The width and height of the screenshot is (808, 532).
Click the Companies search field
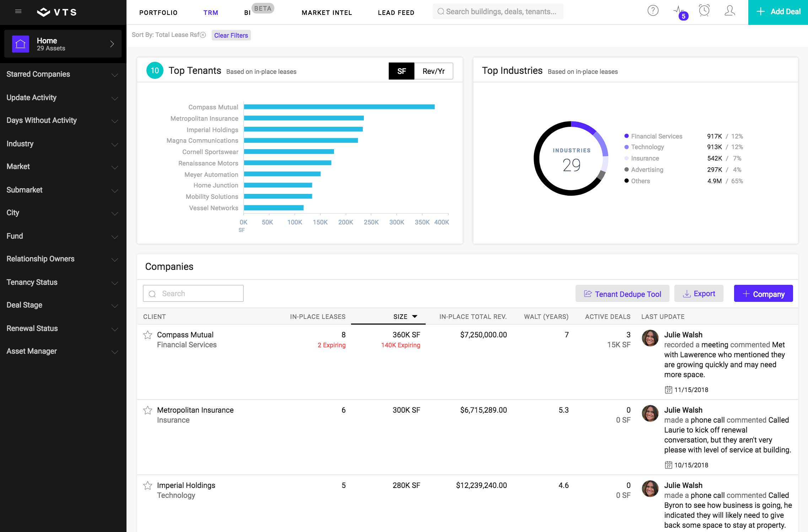pos(193,294)
